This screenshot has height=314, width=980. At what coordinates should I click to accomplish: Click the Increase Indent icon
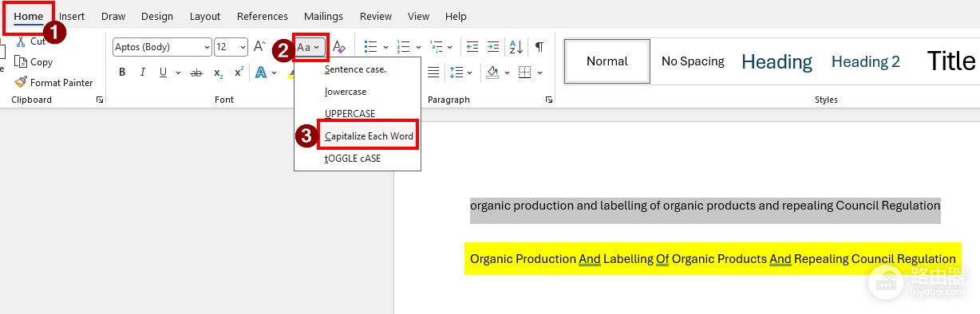494,47
